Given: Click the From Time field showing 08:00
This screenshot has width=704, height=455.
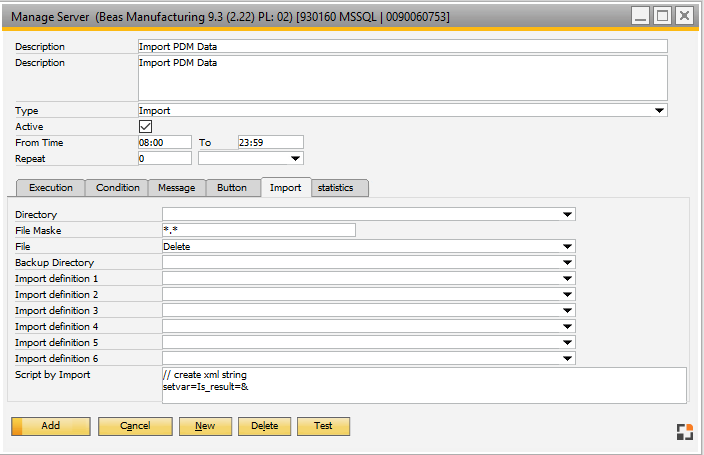Looking at the screenshot, I should tap(164, 142).
